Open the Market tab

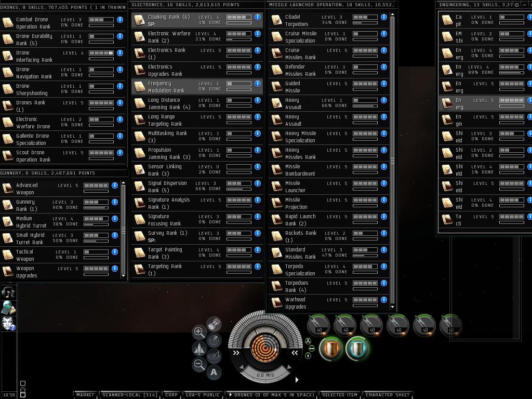tap(85, 395)
